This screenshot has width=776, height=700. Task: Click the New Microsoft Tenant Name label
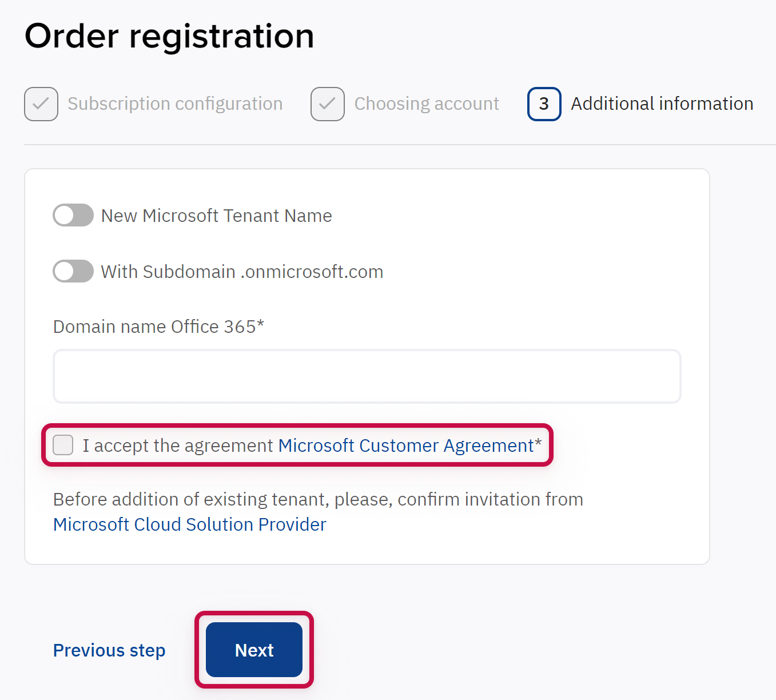[x=216, y=216]
